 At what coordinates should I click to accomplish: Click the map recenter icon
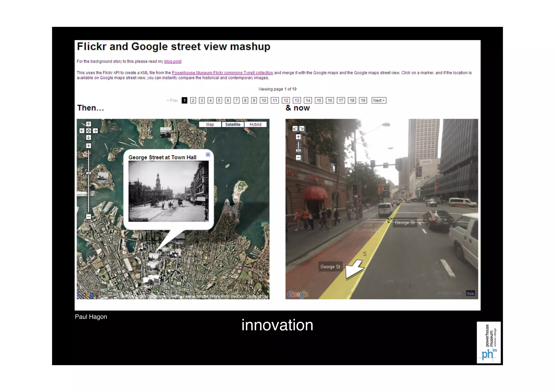click(x=89, y=131)
